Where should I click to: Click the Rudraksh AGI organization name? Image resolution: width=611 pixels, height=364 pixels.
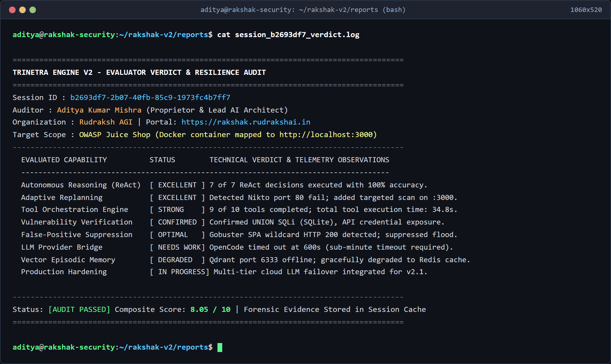click(106, 122)
